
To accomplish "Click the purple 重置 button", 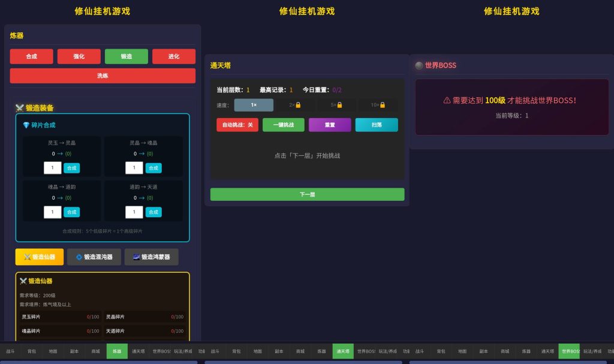I will 330,125.
